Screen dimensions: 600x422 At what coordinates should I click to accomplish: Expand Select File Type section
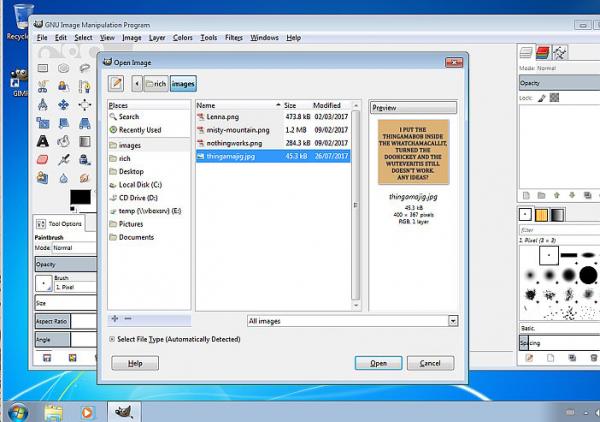pos(112,339)
